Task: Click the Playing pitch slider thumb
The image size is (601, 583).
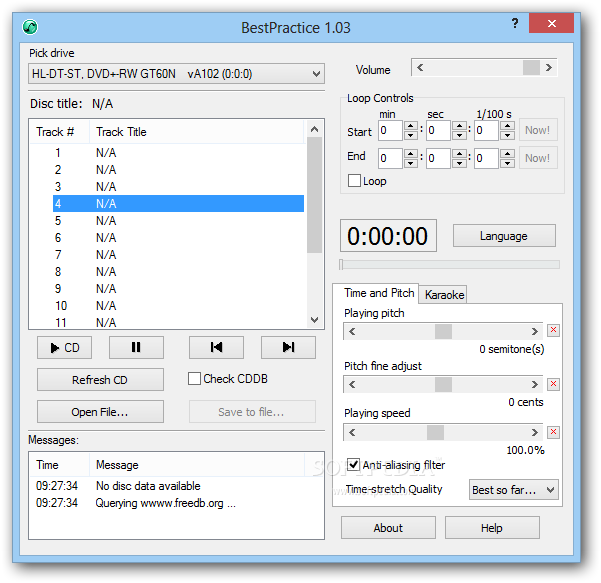Action: pos(443,332)
